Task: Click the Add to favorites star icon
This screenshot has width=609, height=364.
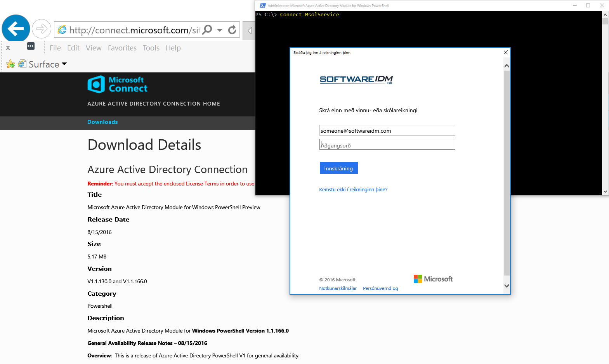Action: click(10, 64)
